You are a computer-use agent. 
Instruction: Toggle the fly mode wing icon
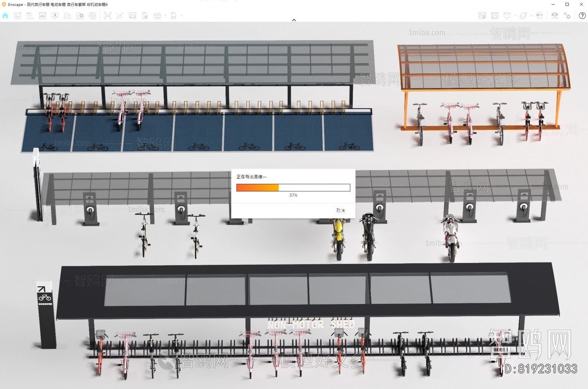[x=523, y=15]
